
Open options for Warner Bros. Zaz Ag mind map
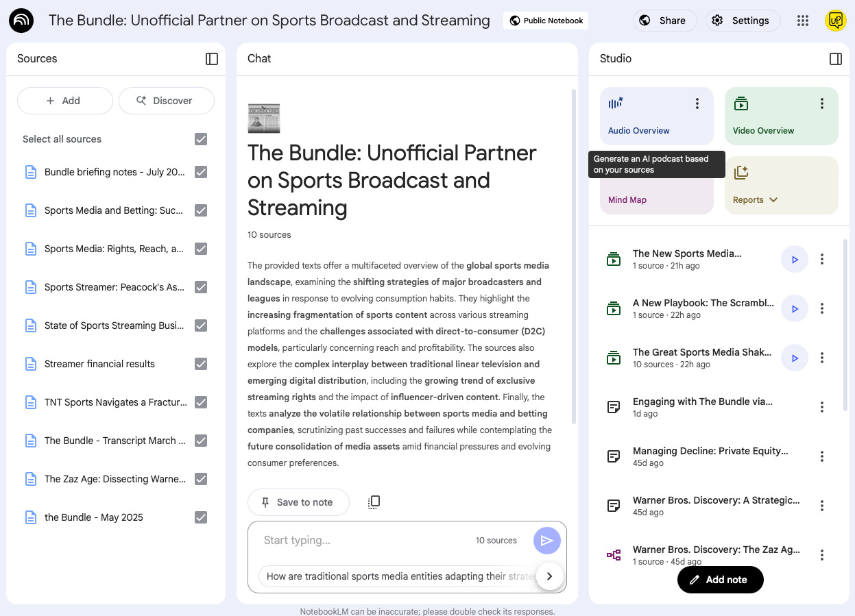[822, 556]
